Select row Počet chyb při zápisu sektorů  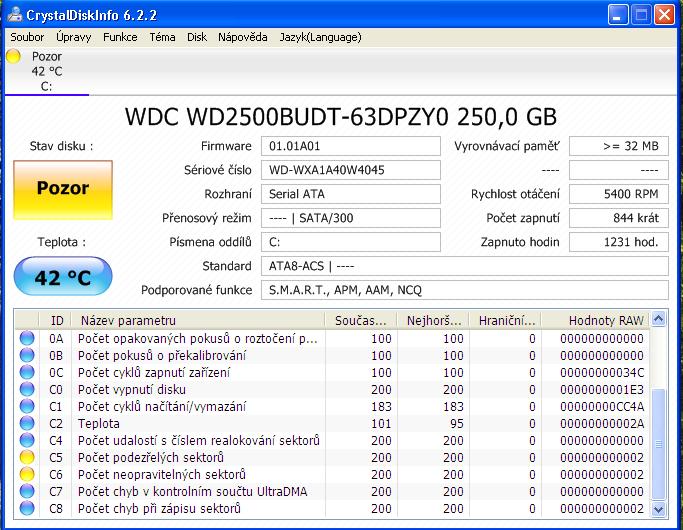(x=332, y=508)
